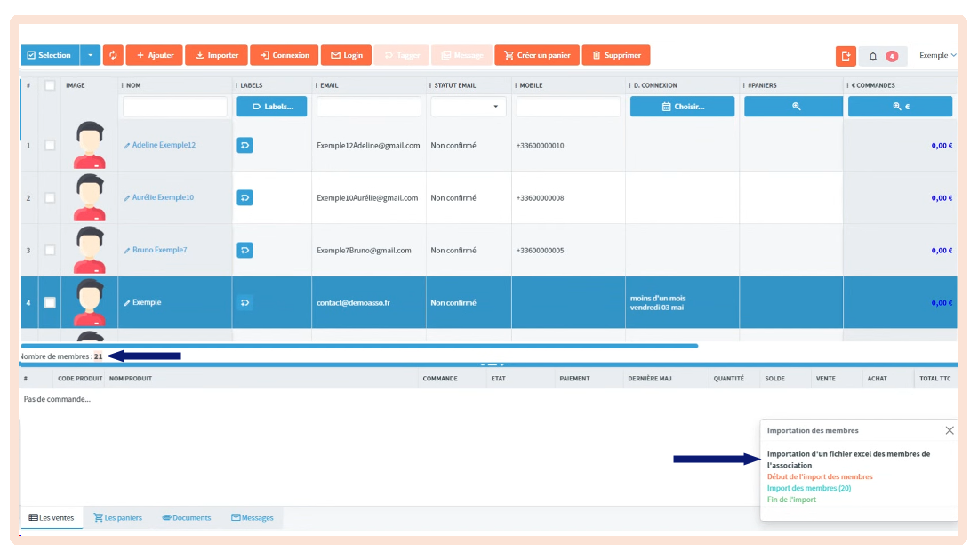Click edit pencil next to Aurélie Exemple10
The image size is (978, 560).
tap(127, 197)
